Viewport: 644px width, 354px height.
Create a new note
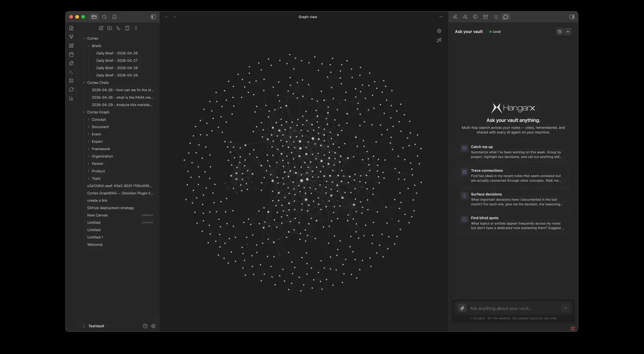pyautogui.click(x=101, y=28)
